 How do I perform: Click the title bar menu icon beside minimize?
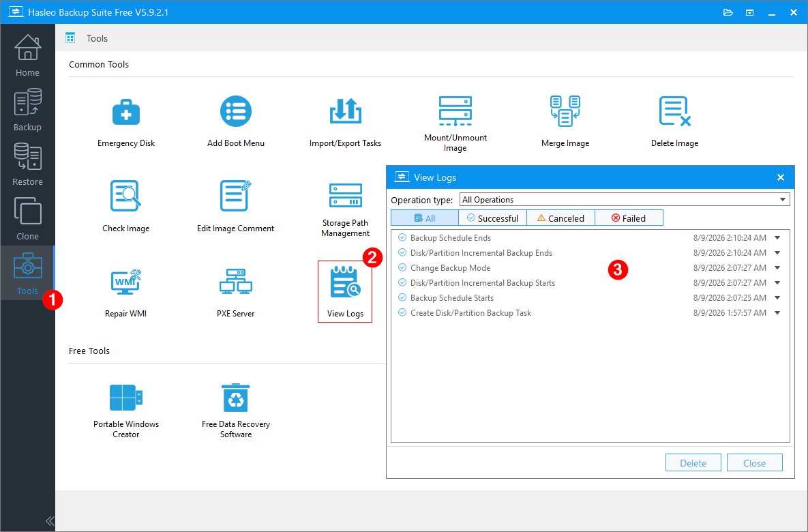[x=750, y=12]
